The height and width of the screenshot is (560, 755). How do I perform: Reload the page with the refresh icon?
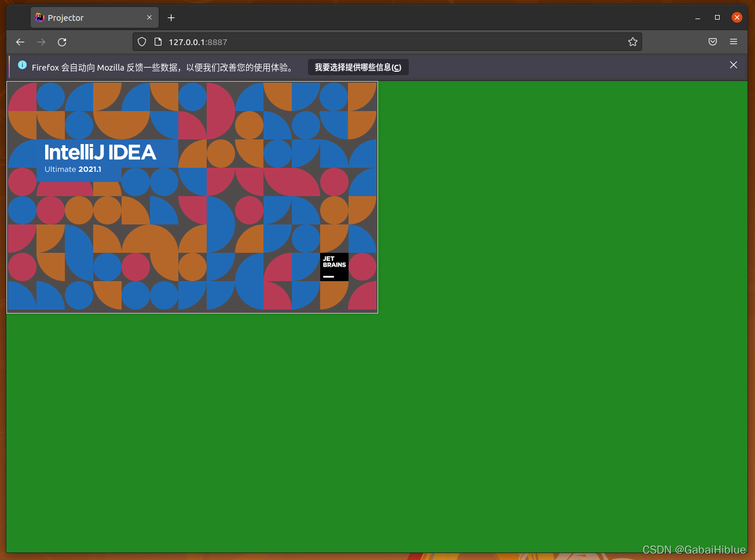[62, 42]
